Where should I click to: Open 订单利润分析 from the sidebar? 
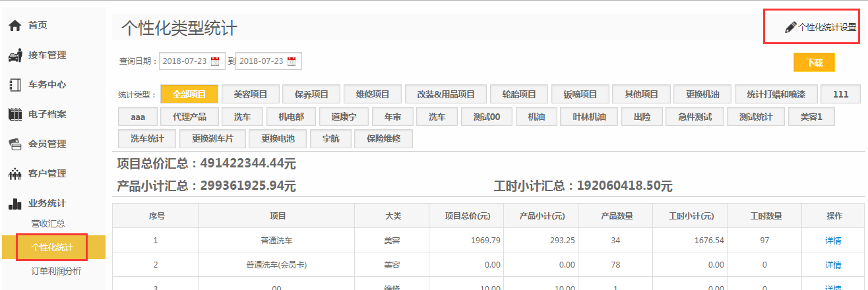(x=57, y=271)
